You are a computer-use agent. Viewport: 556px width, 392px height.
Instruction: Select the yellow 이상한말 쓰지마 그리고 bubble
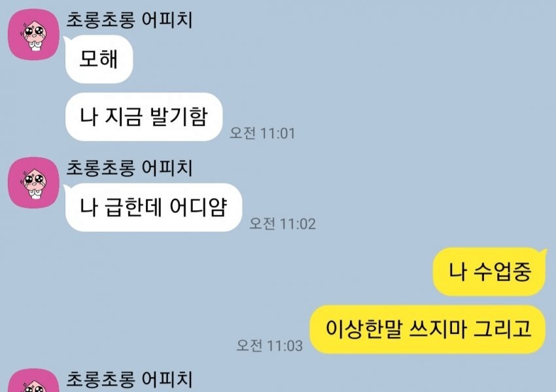point(428,329)
